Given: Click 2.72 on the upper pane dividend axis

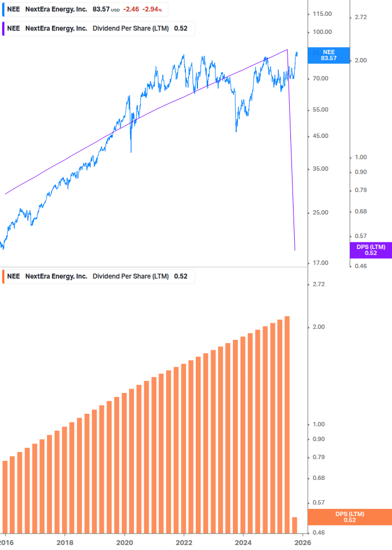Looking at the screenshot, I should (x=361, y=17).
